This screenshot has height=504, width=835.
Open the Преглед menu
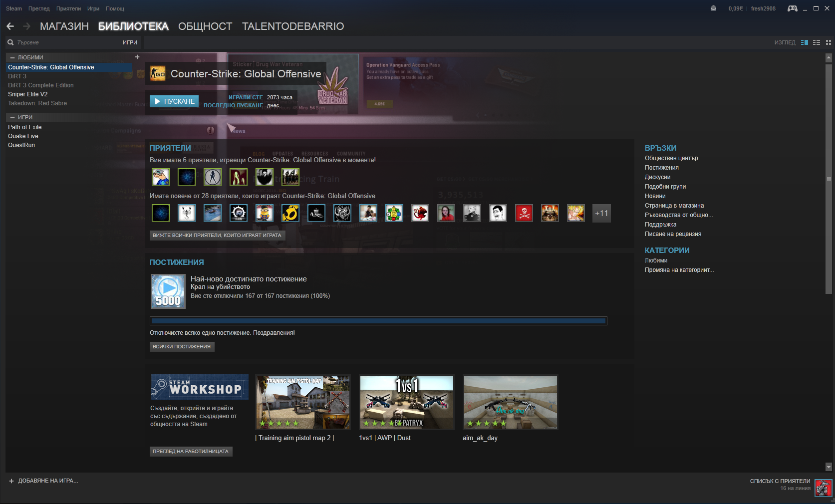pos(39,8)
